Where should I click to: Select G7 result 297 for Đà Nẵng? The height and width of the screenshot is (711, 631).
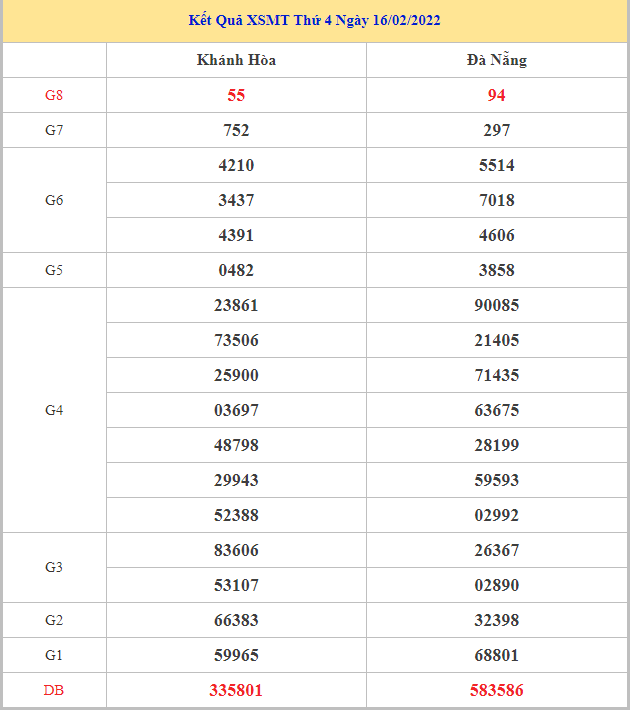[x=496, y=130]
